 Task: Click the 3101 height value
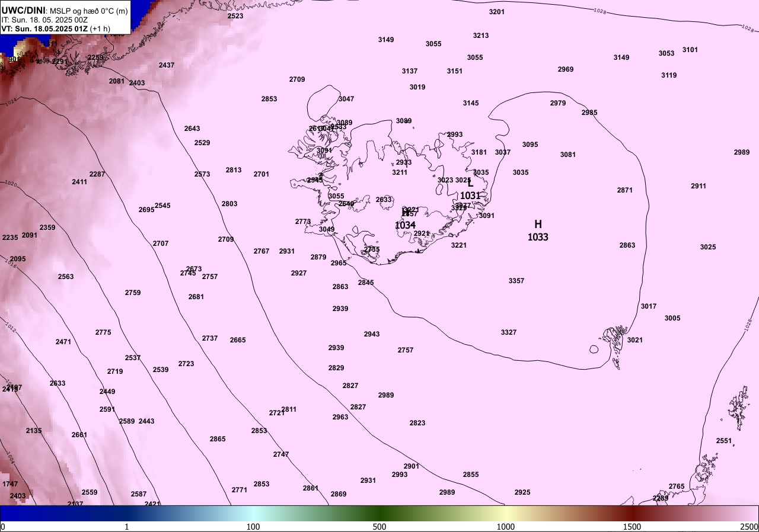click(x=690, y=50)
